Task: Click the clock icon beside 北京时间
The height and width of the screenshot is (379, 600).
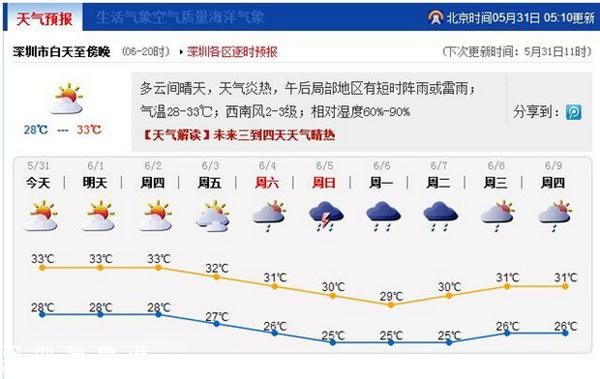Action: coord(436,17)
